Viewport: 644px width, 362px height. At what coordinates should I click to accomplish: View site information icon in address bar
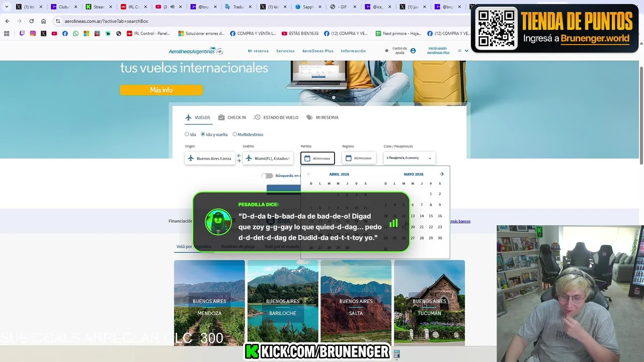58,21
